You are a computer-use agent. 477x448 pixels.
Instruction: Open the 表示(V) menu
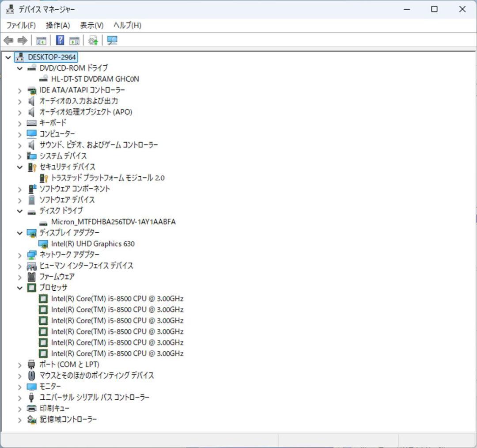(91, 25)
